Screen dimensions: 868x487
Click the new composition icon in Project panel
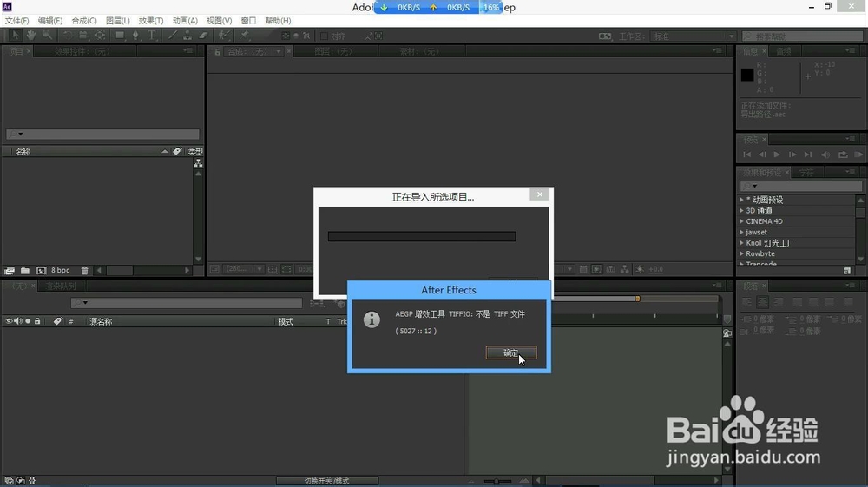(x=41, y=271)
